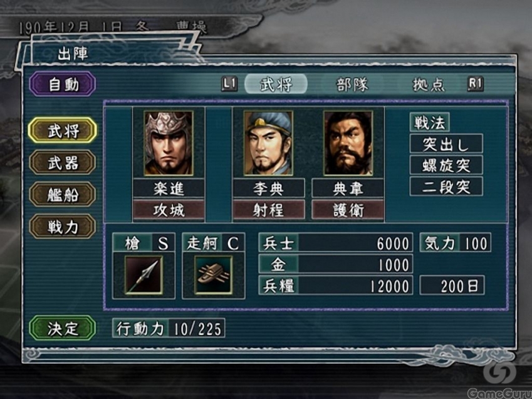
Task: Open the 艦船 ships menu
Action: click(63, 194)
